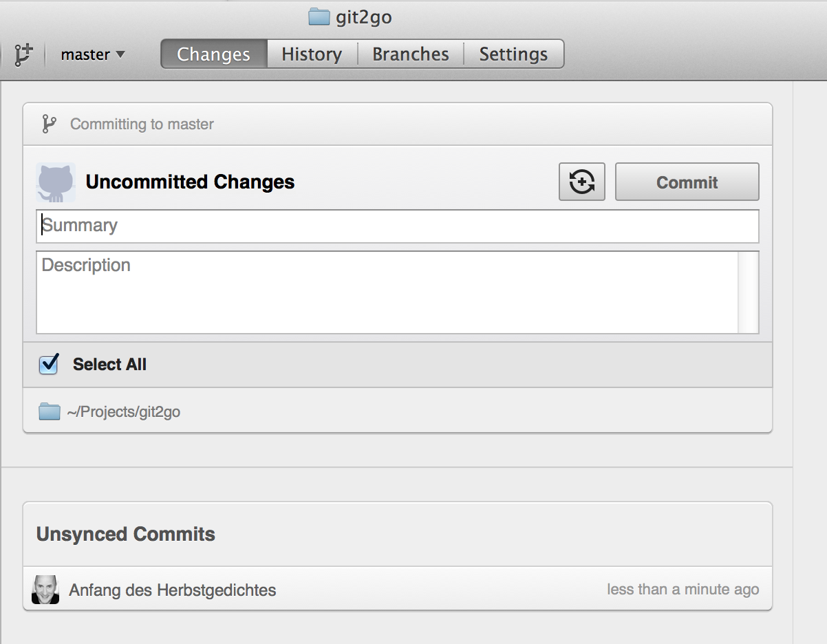This screenshot has width=827, height=644.
Task: Click the 'Committing to master' label
Action: (142, 125)
